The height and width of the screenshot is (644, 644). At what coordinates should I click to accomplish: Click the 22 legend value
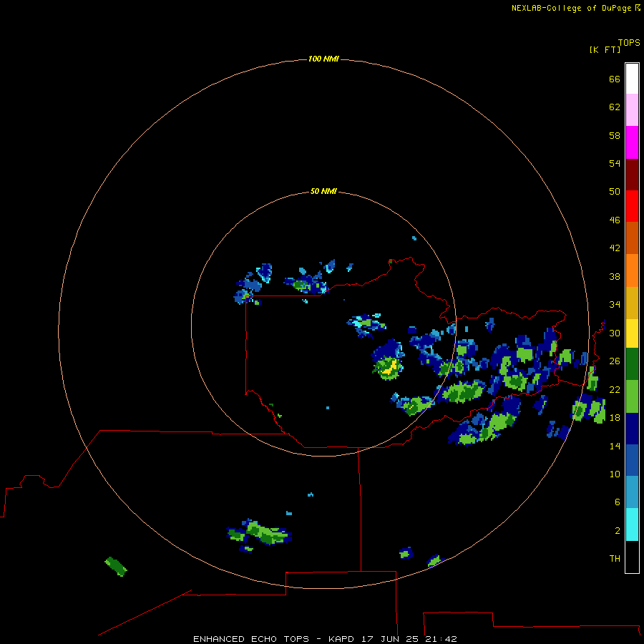coord(615,390)
